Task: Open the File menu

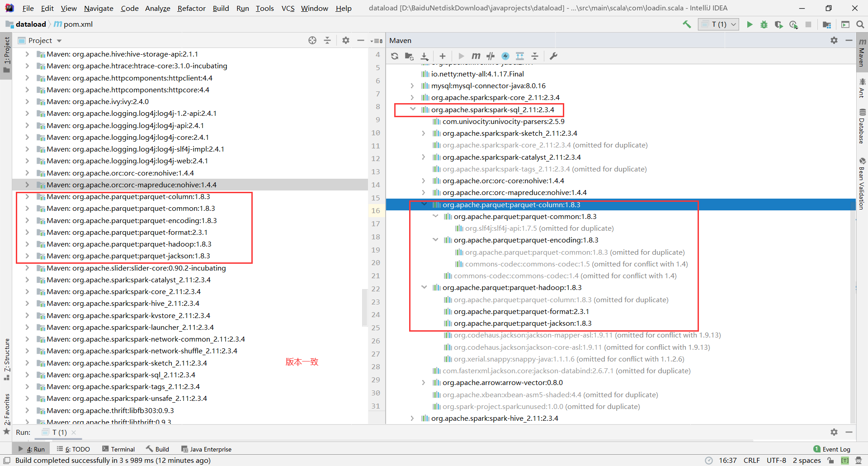Action: 28,8
